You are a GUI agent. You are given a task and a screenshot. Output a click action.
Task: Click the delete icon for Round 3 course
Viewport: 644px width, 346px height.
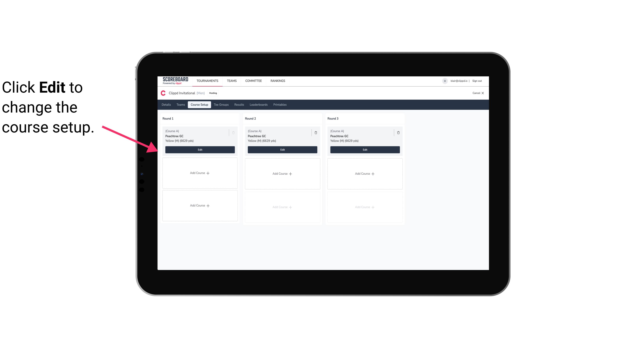(x=398, y=132)
